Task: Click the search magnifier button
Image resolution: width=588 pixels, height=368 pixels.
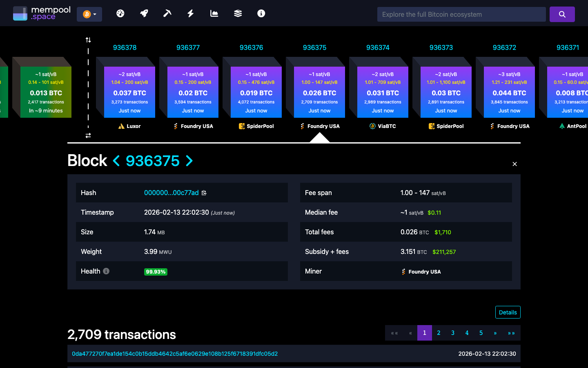Action: click(x=562, y=14)
